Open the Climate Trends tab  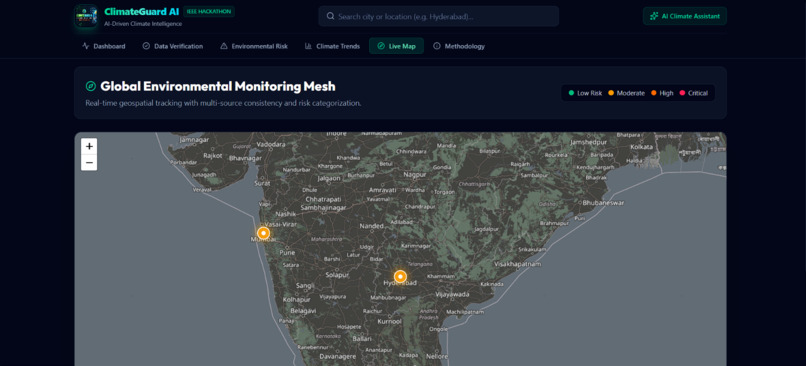coord(332,46)
